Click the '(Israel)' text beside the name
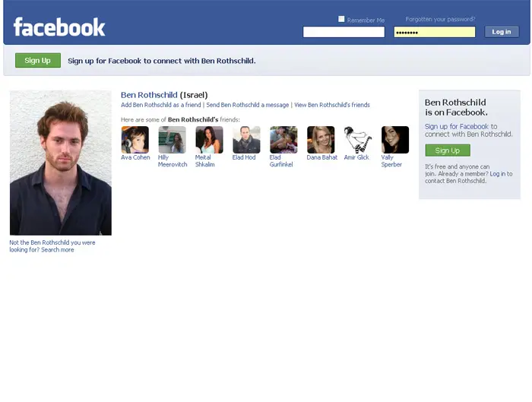The image size is (532, 402). pyautogui.click(x=193, y=95)
